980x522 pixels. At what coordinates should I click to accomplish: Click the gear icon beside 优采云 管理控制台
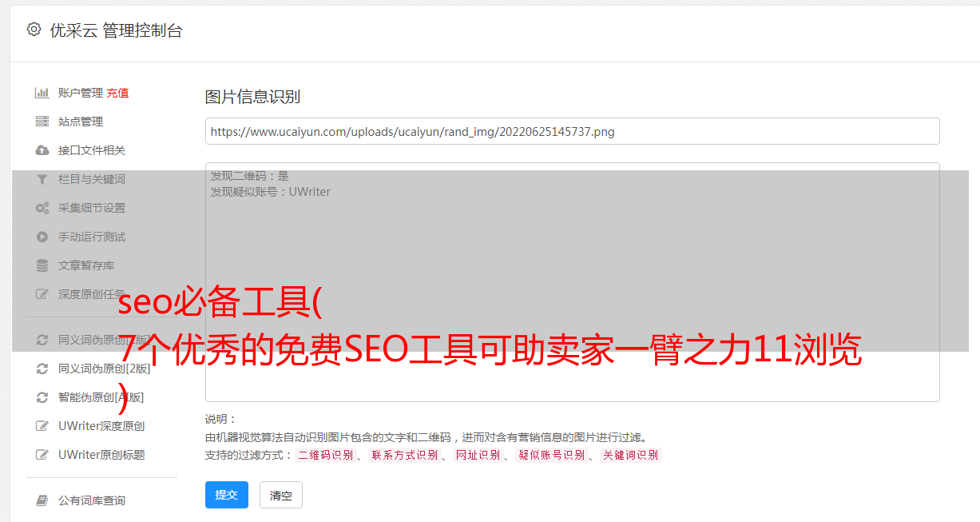coord(34,30)
